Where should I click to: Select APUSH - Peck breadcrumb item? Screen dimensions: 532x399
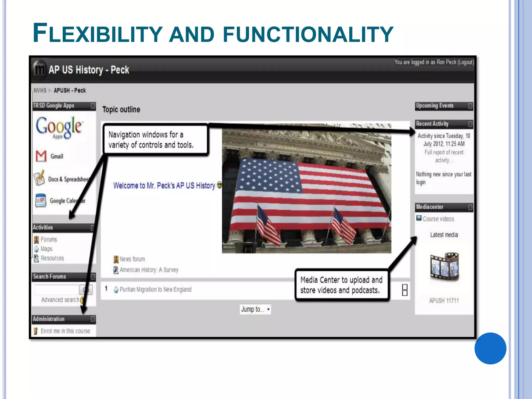pos(70,90)
